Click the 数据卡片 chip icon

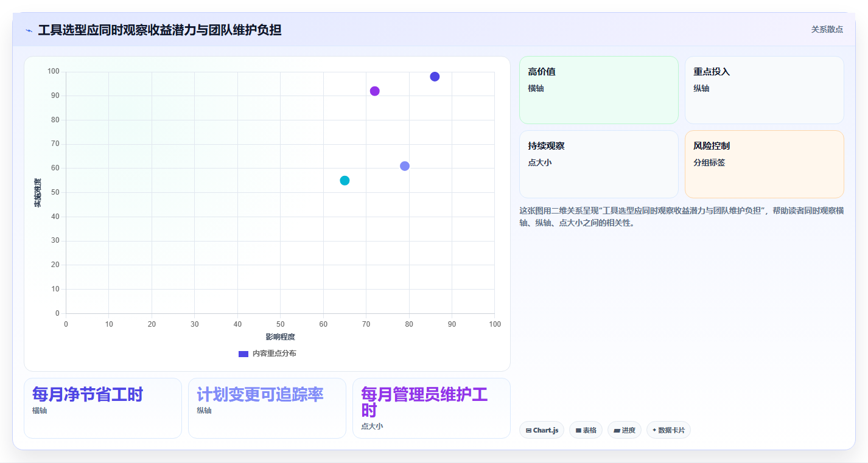coord(654,430)
